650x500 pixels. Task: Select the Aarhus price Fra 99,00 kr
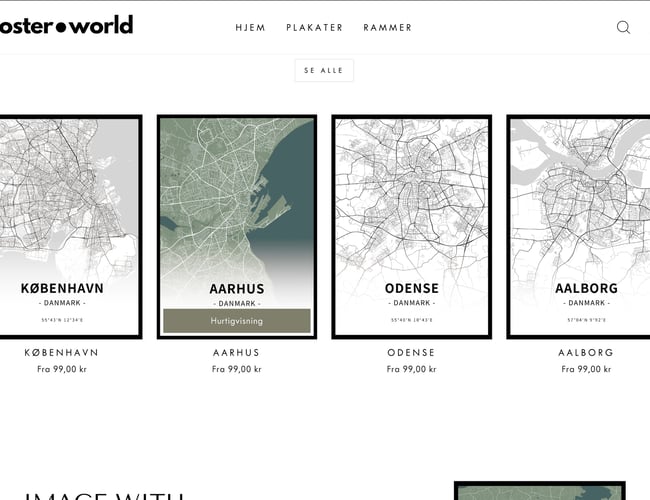236,369
